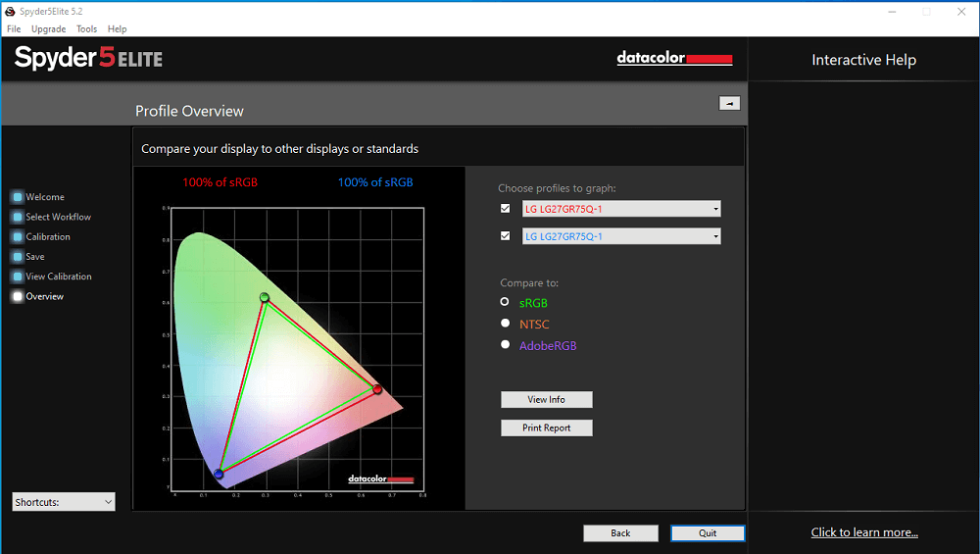Minimize the Spyder5Elite window

pos(893,12)
